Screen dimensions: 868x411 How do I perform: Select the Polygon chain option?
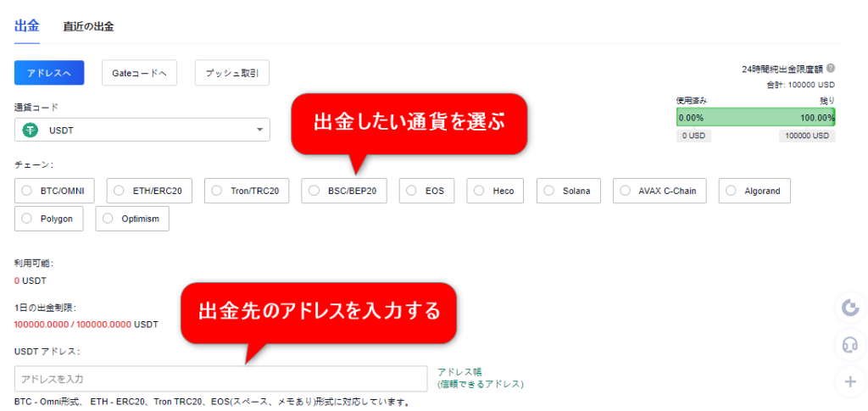tap(27, 219)
